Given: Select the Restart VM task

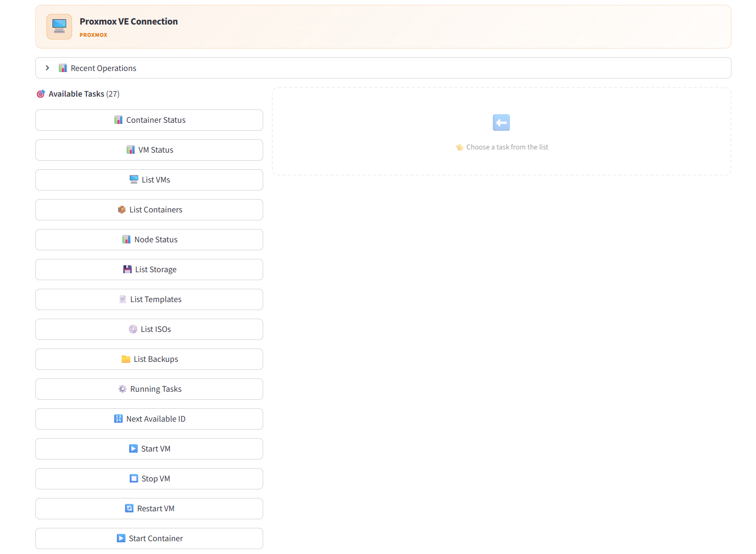Looking at the screenshot, I should pos(149,509).
